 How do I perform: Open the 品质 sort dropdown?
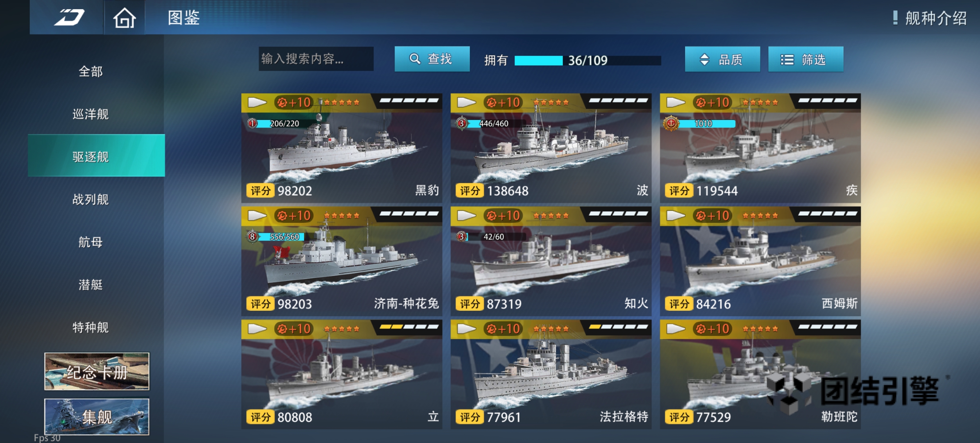point(722,59)
